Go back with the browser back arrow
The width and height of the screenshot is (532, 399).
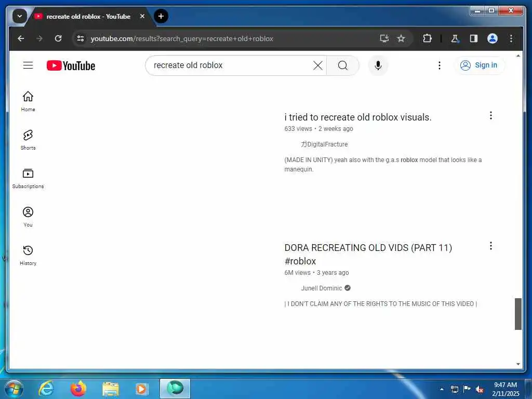point(21,38)
